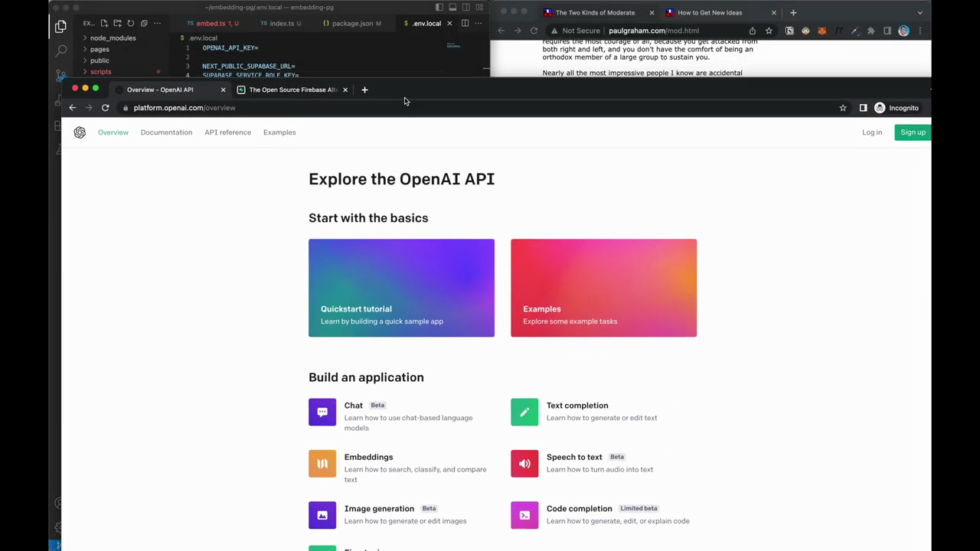This screenshot has width=980, height=551.
Task: Expand the scripts folder in VS Code
Action: 100,72
